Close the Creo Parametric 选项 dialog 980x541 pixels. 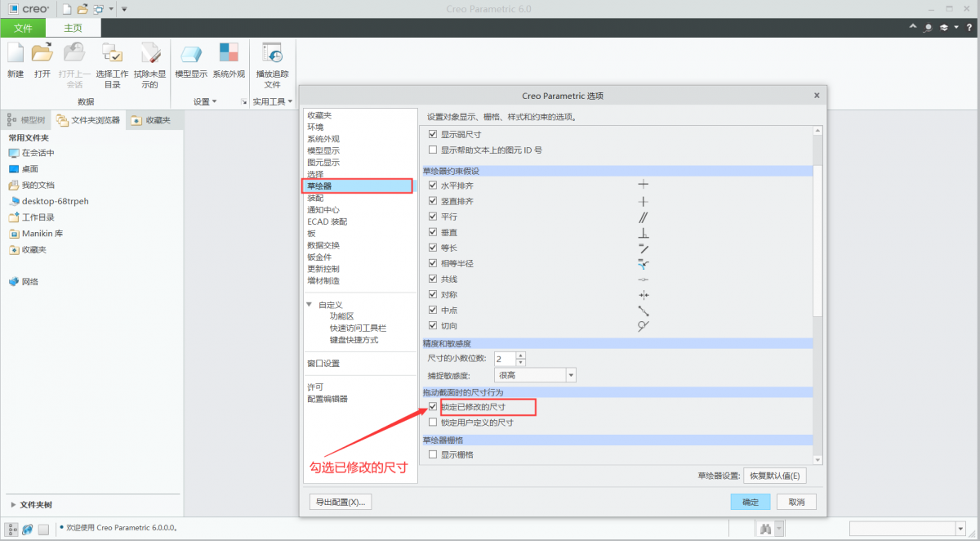(x=817, y=96)
